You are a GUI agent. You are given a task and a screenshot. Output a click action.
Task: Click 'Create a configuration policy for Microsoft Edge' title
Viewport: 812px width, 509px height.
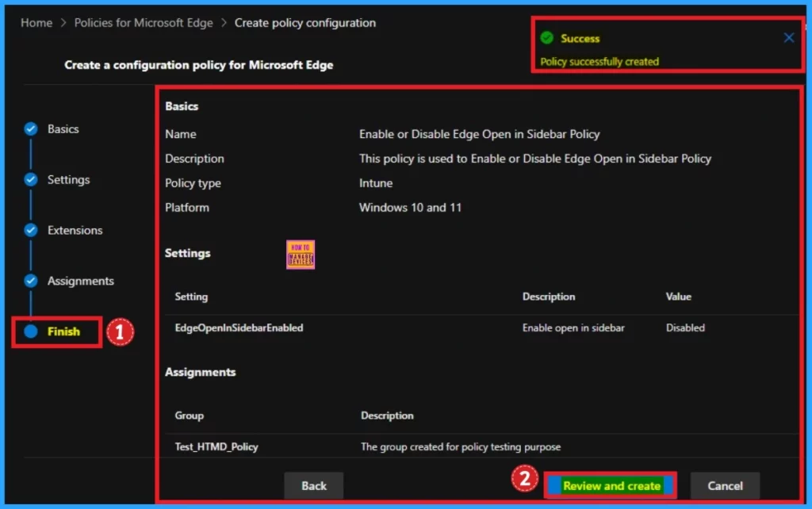tap(198, 65)
